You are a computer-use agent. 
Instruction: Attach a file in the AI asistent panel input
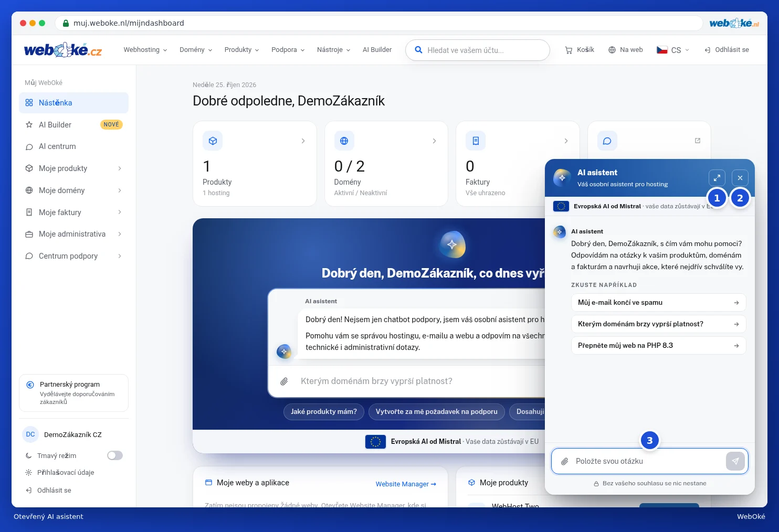(565, 462)
